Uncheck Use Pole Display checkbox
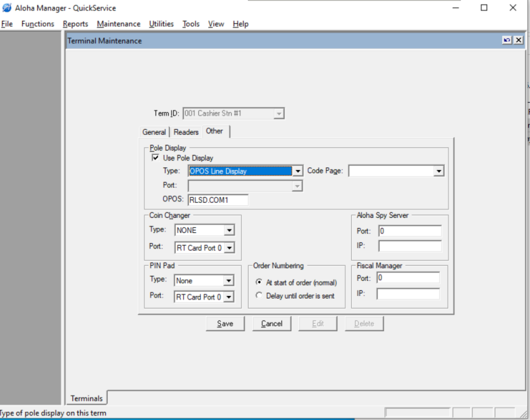Screen dimensions: 530x420 [x=155, y=157]
